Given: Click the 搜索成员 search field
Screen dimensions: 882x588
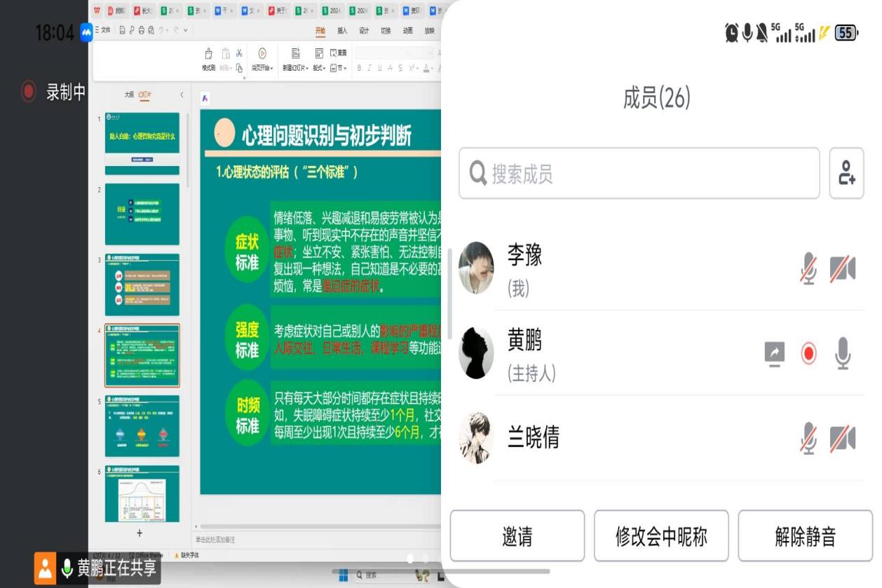Looking at the screenshot, I should [x=639, y=173].
